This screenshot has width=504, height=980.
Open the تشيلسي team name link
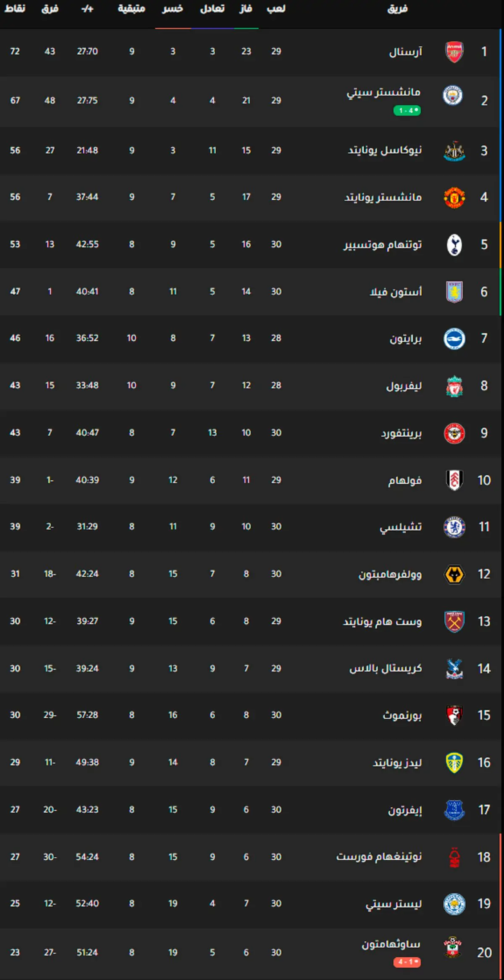coord(401,527)
